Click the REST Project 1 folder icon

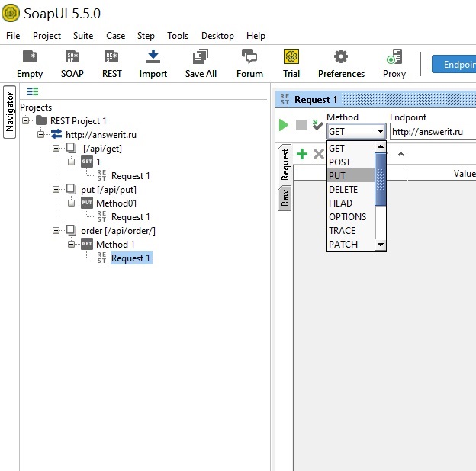41,120
